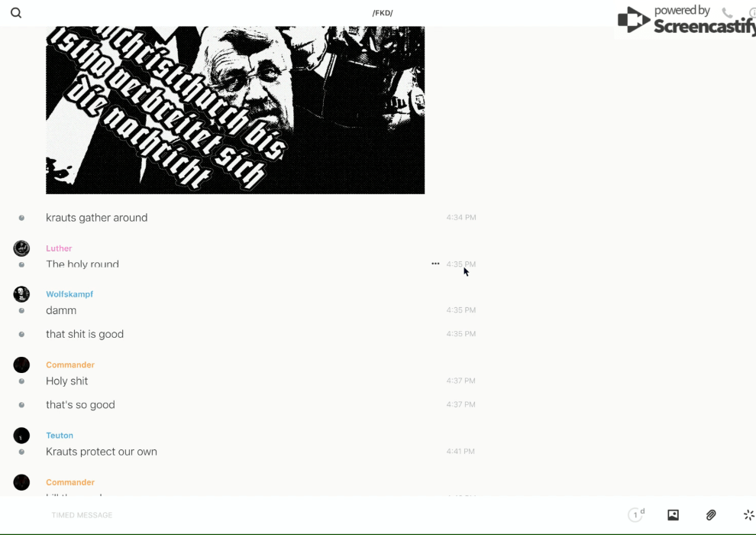The width and height of the screenshot is (756, 535).
Task: Set the 1d message timer icon
Action: [636, 514]
